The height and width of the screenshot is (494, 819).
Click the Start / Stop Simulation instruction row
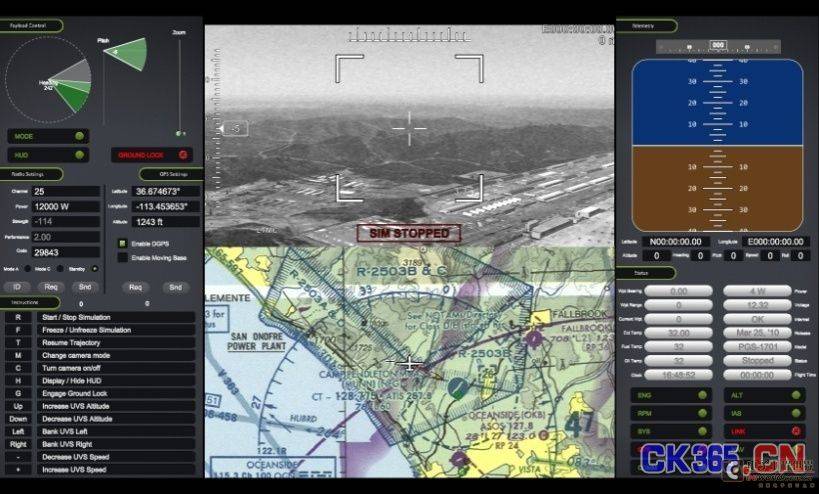click(x=115, y=317)
